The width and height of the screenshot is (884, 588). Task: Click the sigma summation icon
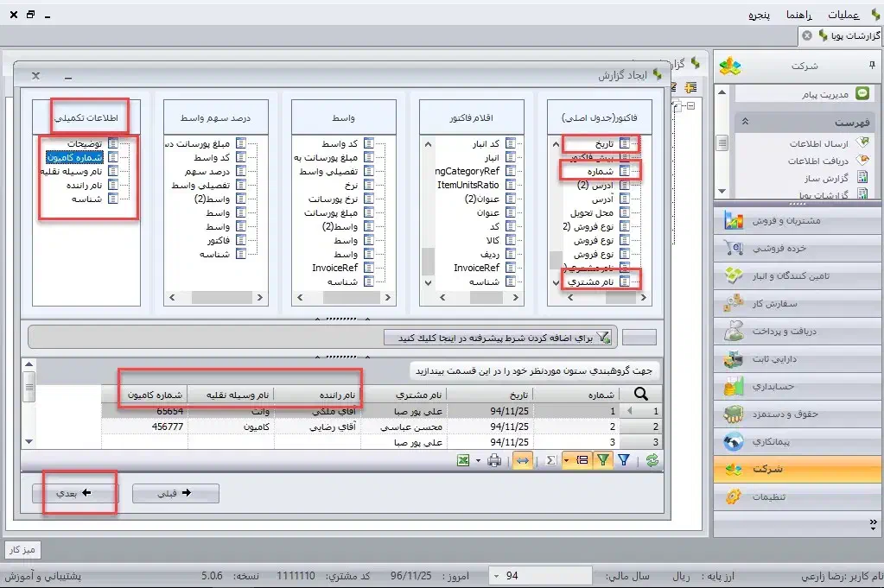point(551,461)
